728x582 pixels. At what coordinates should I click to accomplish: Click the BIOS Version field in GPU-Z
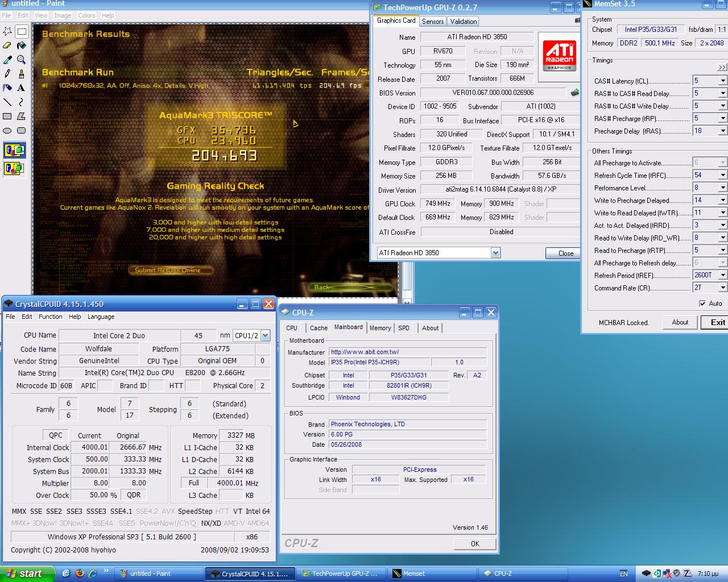tap(493, 93)
